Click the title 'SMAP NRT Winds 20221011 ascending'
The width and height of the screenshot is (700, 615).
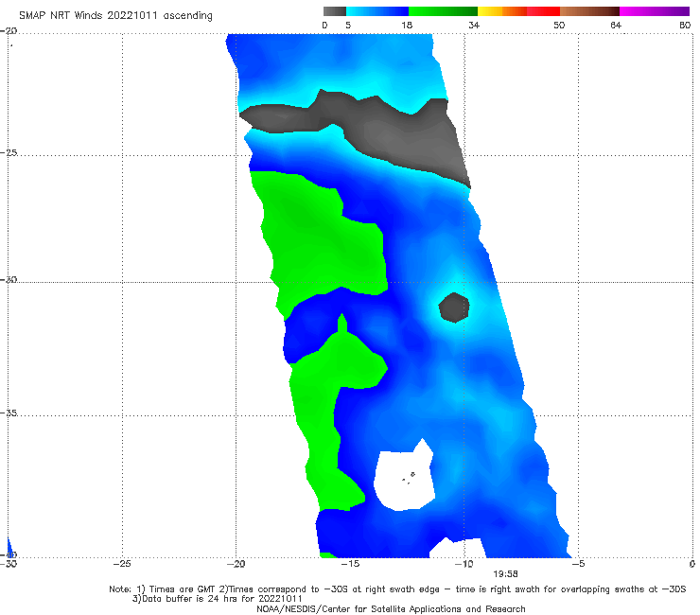click(115, 16)
